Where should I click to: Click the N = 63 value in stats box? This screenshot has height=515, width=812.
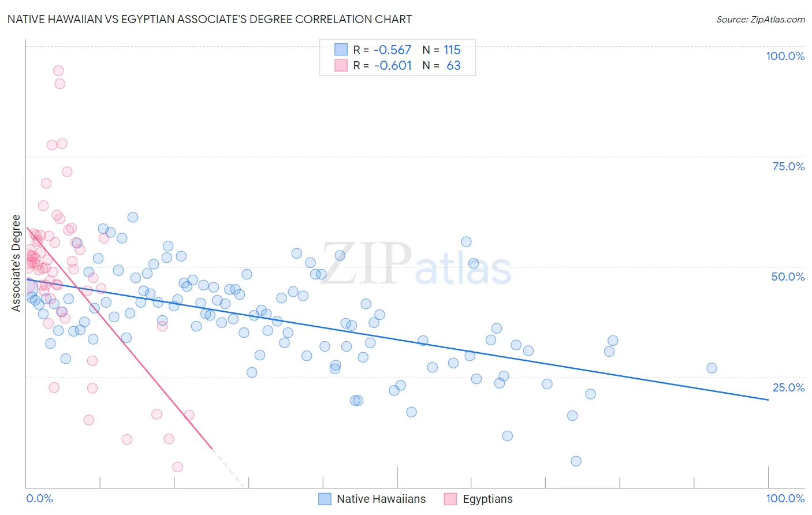tap(442, 65)
